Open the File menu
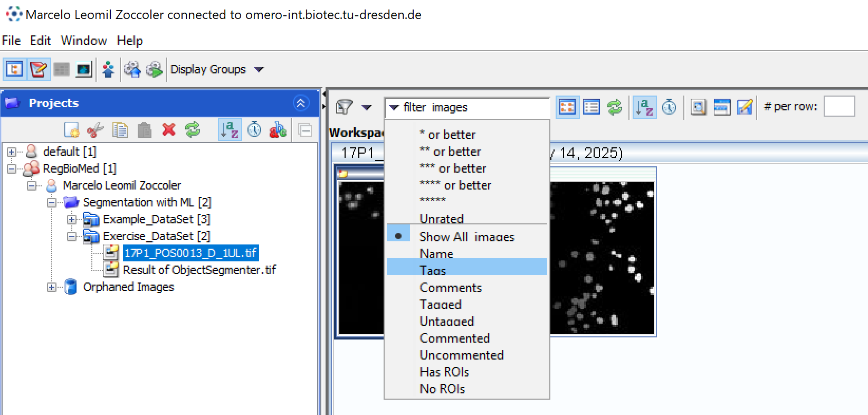The height and width of the screenshot is (415, 868). [x=12, y=41]
